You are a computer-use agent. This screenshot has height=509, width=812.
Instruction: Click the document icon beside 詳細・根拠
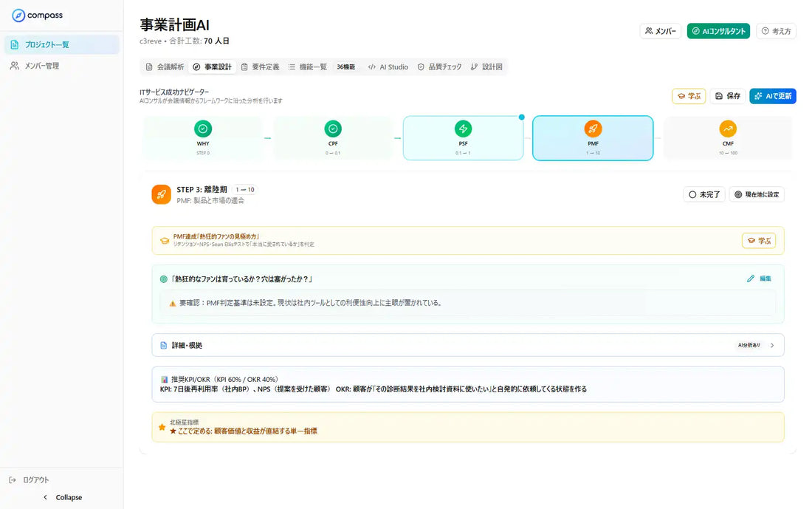coord(164,345)
